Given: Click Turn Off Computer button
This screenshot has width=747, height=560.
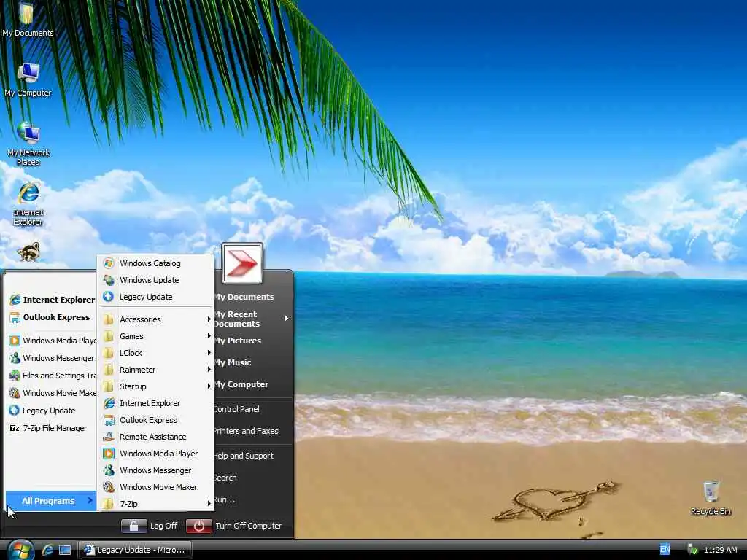Looking at the screenshot, I should click(234, 526).
